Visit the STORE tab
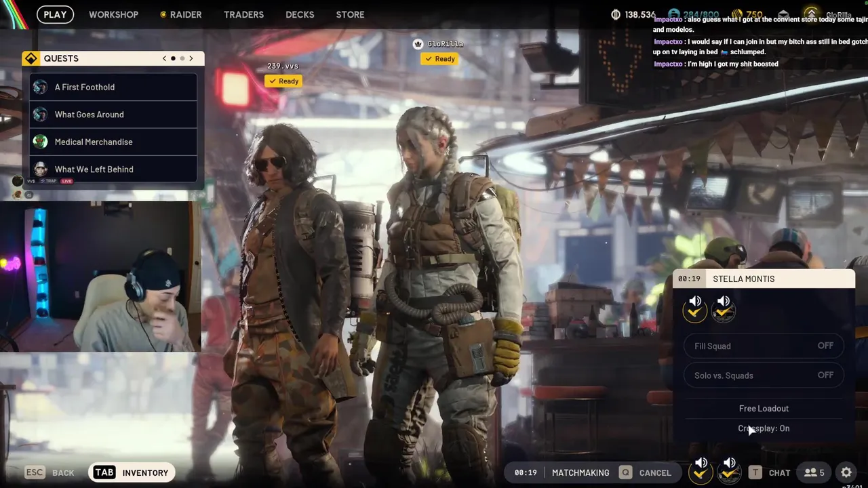868x488 pixels. [350, 14]
